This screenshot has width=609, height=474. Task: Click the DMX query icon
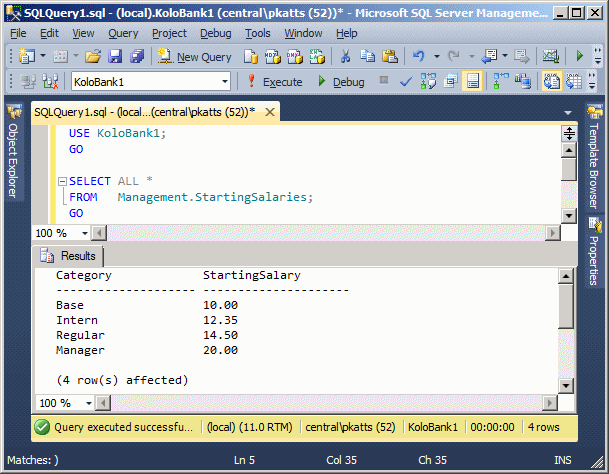(x=295, y=56)
